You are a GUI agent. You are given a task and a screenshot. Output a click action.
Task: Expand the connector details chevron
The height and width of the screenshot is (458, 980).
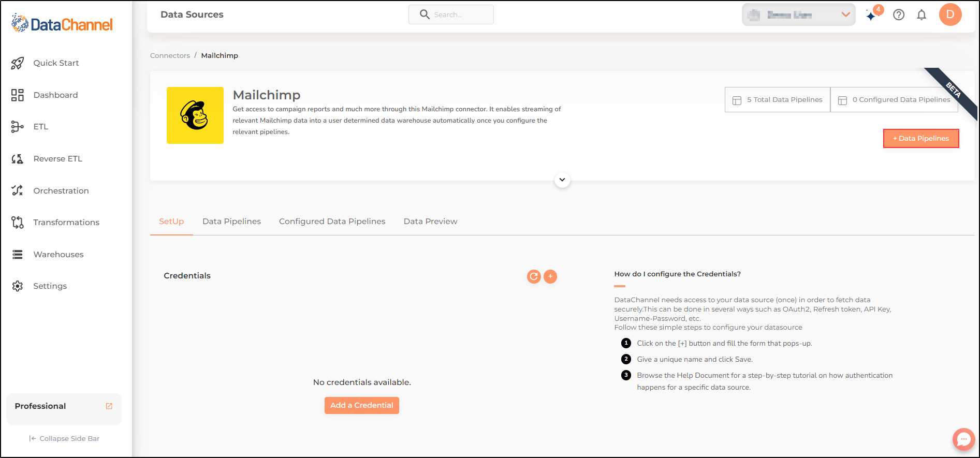pyautogui.click(x=562, y=180)
